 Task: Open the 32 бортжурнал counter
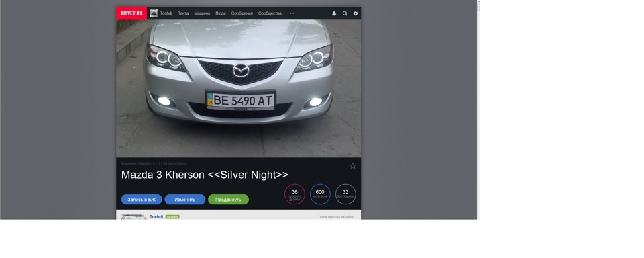(345, 194)
